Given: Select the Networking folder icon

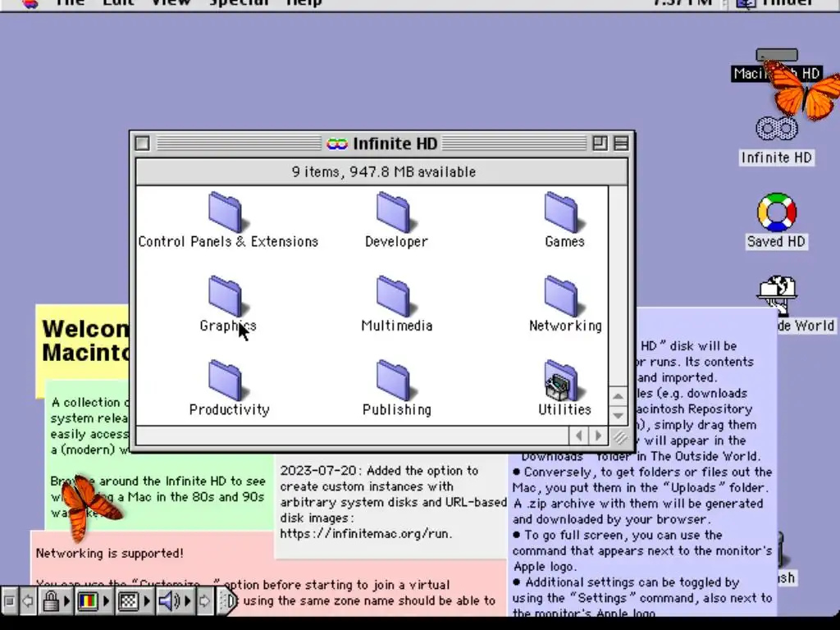Looking at the screenshot, I should (x=561, y=296).
